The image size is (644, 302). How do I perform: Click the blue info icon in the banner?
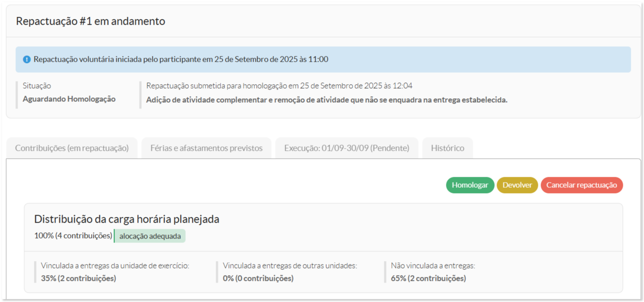click(x=26, y=60)
